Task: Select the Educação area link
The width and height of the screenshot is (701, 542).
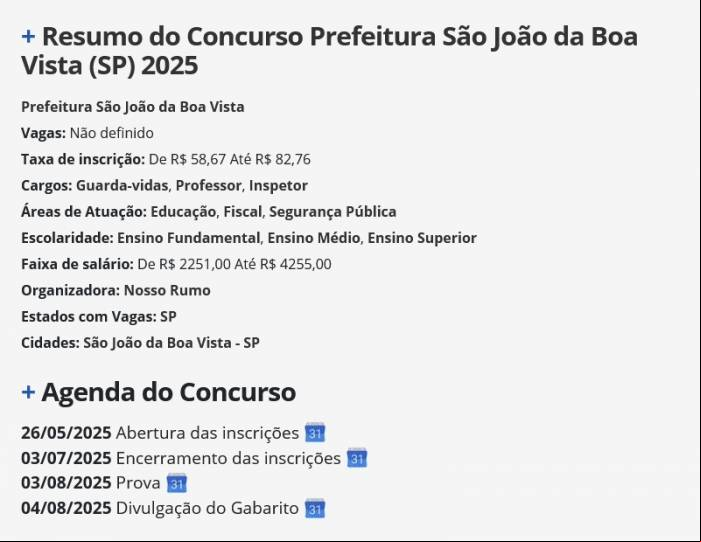Action: coord(183,212)
